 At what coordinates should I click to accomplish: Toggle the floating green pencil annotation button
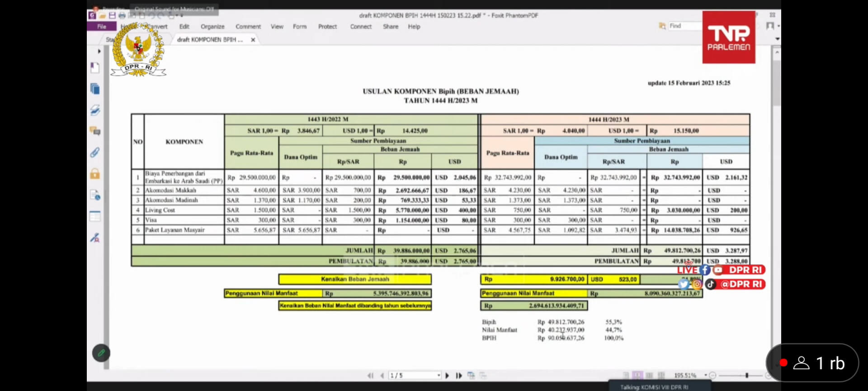pyautogui.click(x=101, y=353)
